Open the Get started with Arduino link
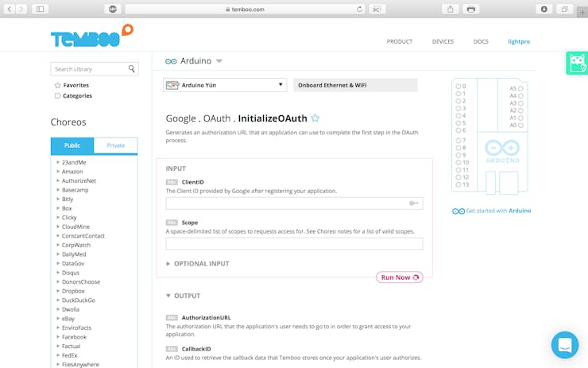This screenshot has height=368, width=588. click(492, 211)
